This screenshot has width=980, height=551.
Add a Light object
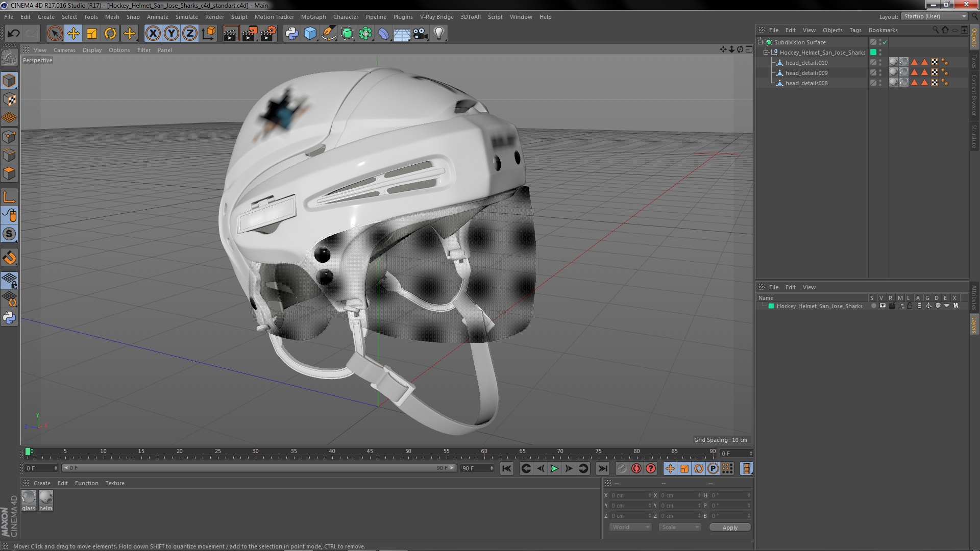(439, 34)
